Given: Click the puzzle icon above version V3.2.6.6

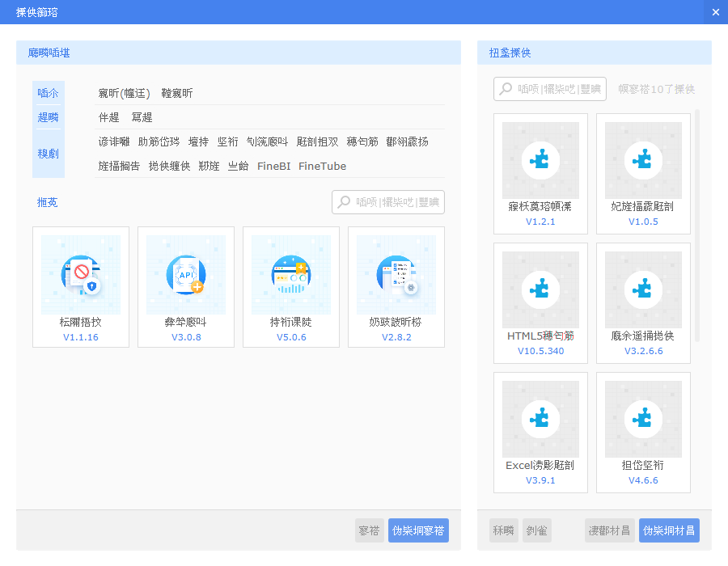Looking at the screenshot, I should 643,289.
